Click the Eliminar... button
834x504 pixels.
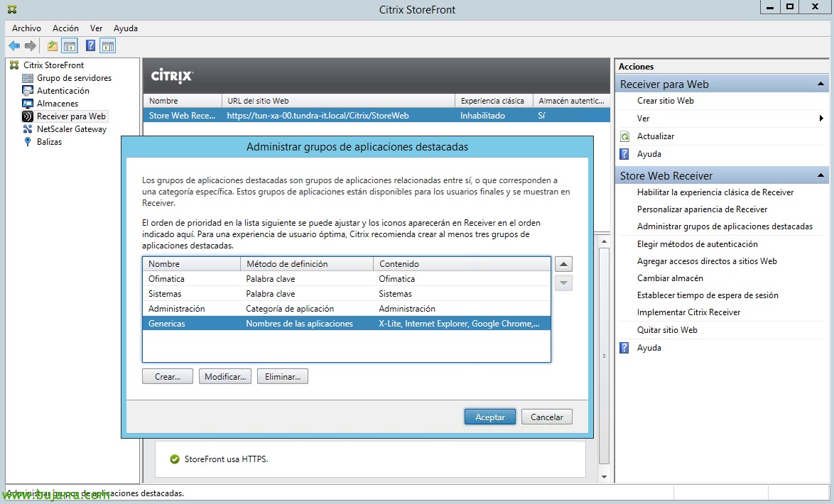coord(283,376)
